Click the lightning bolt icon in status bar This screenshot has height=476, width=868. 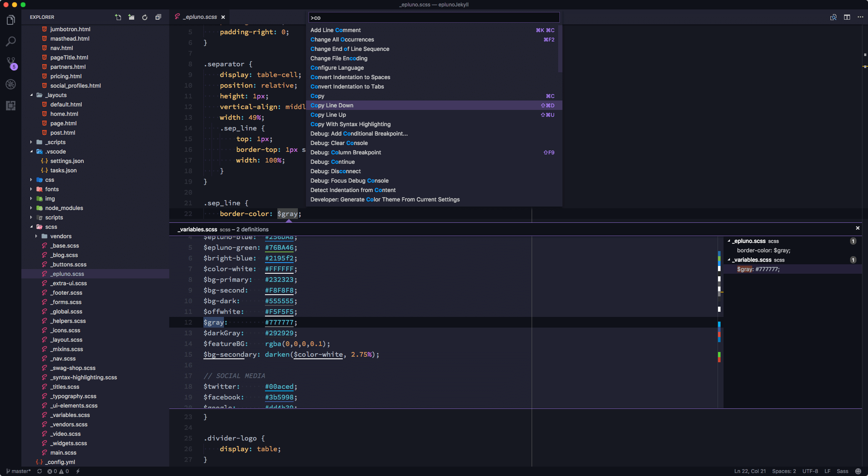(x=78, y=471)
